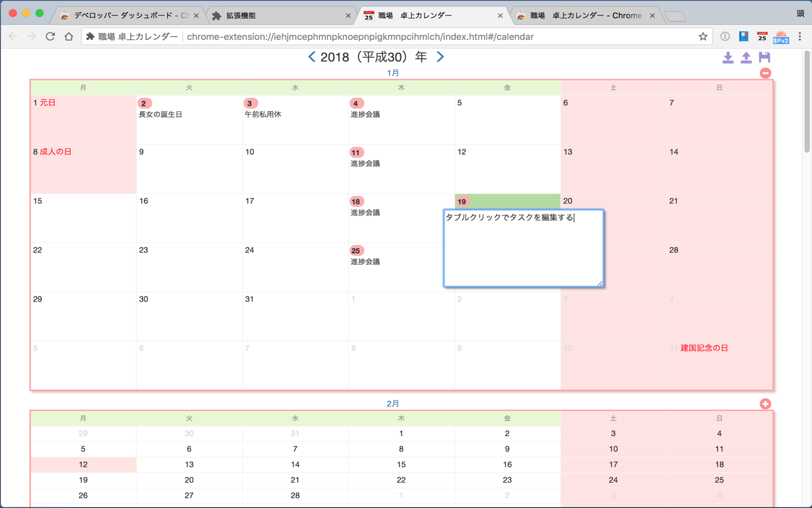Click the 木 header in January
The width and height of the screenshot is (812, 508).
click(x=401, y=88)
